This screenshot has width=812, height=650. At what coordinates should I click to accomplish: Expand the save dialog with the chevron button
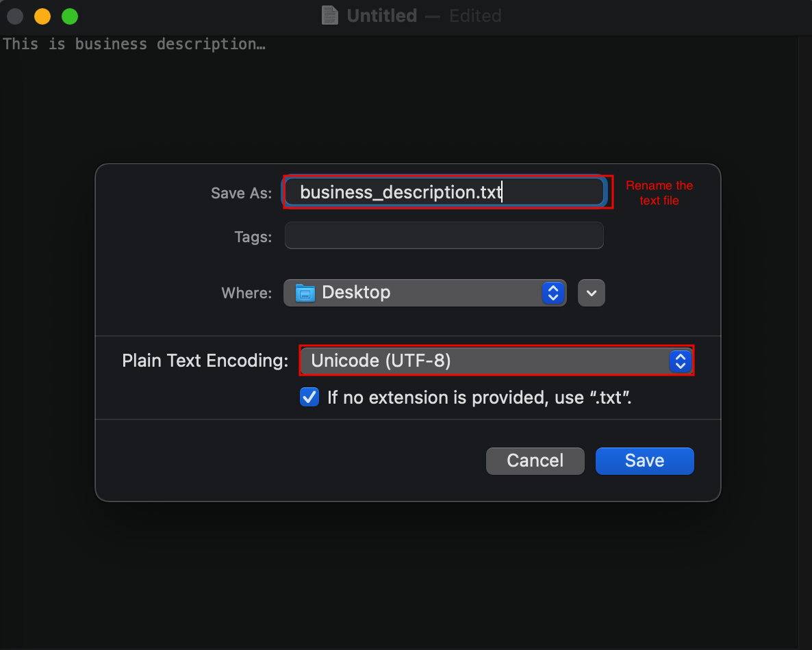591,292
